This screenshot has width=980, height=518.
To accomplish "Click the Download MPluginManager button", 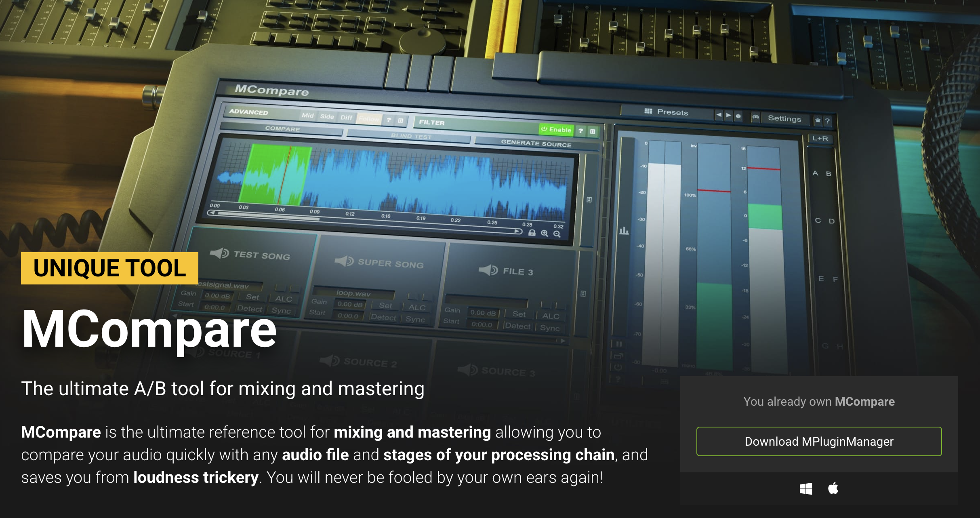I will pos(819,442).
